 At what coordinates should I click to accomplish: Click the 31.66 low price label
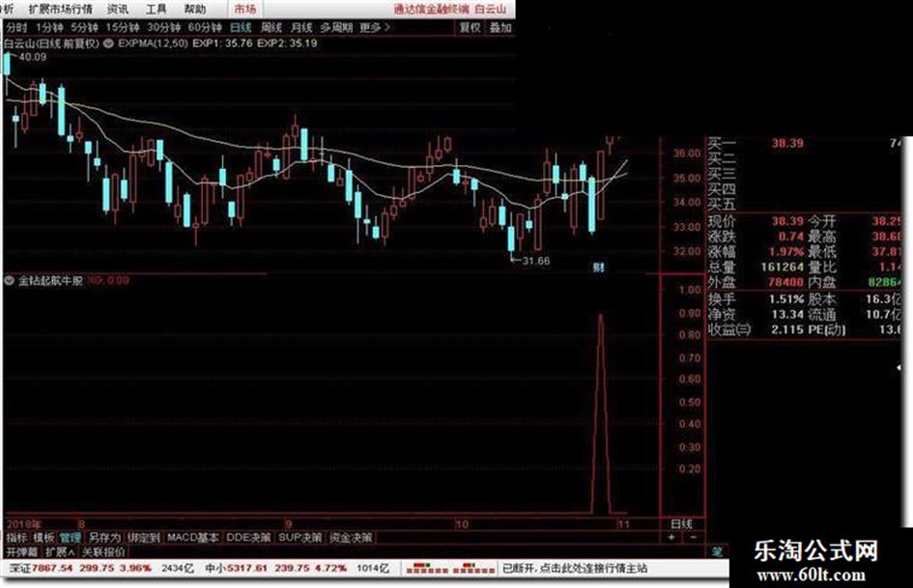[x=535, y=261]
